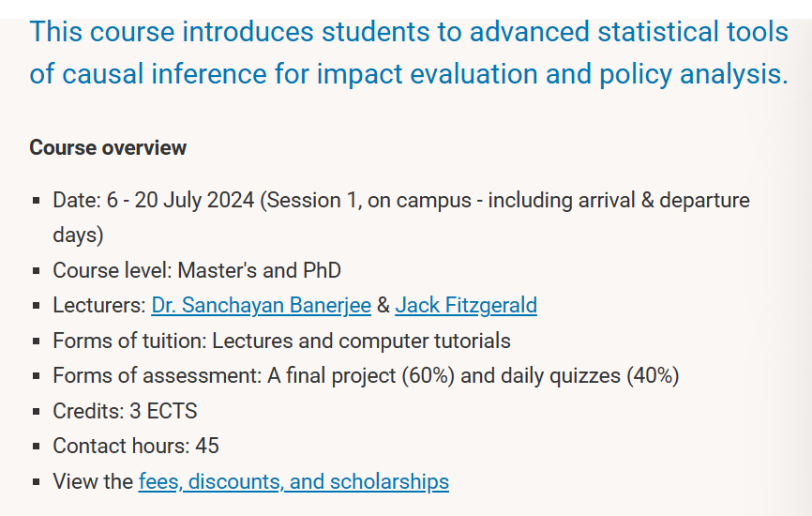Click the bullet marker beside Credits
The image size is (812, 516).
[36, 412]
